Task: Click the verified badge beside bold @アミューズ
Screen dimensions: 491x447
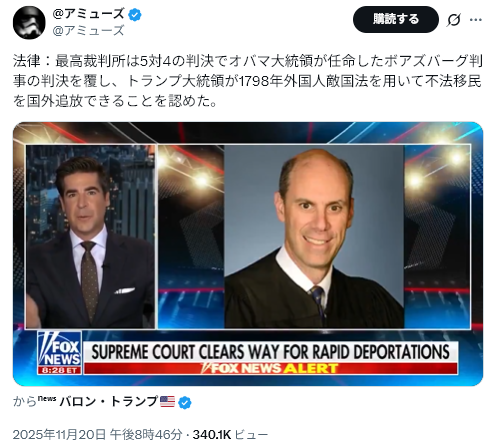Action: click(x=135, y=15)
